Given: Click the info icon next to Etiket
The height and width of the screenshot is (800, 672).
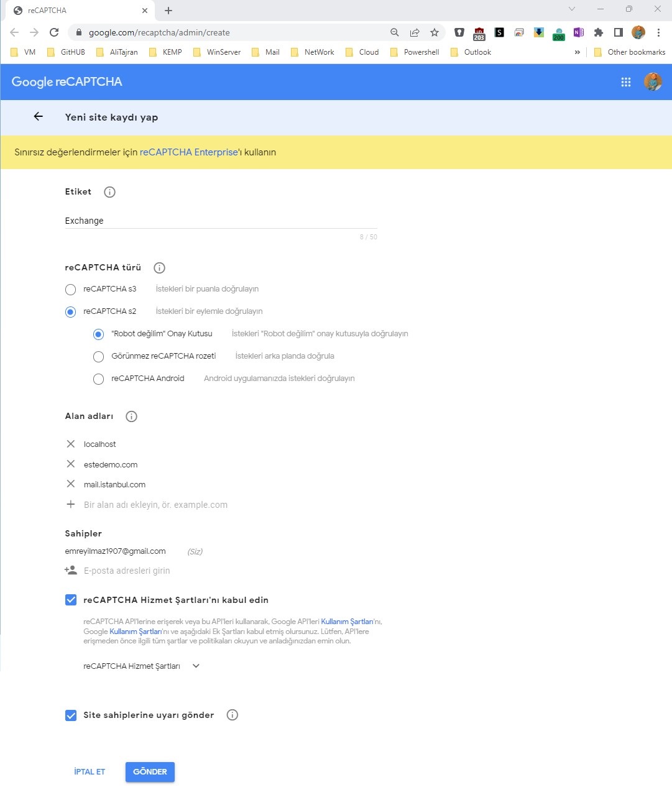Looking at the screenshot, I should [x=109, y=192].
